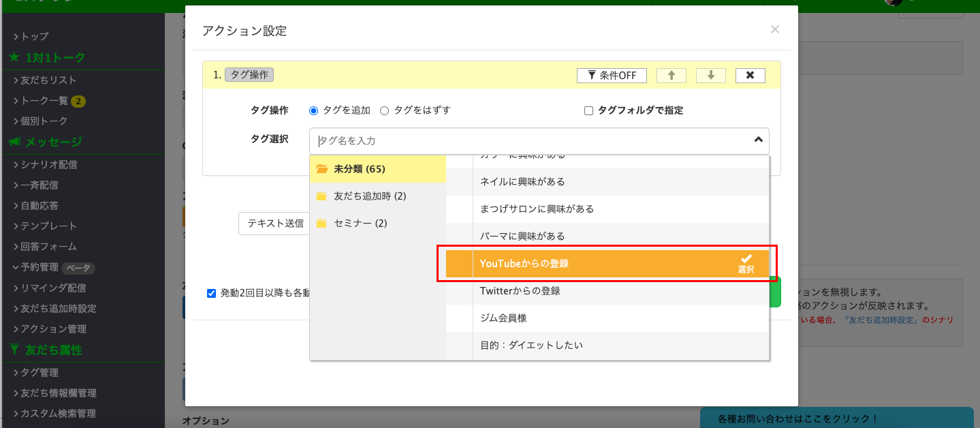Collapse the tag selection dropdown chevron
980x428 pixels.
[x=758, y=140]
